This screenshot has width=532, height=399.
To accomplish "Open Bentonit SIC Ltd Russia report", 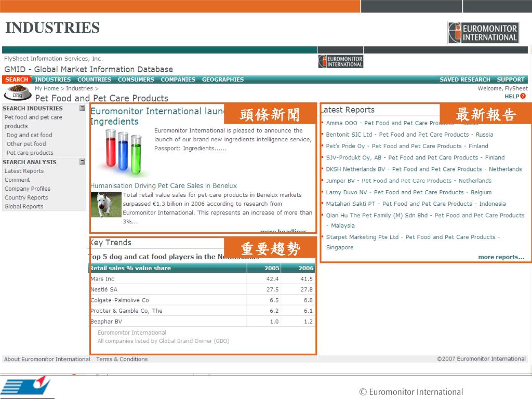I will coord(409,135).
